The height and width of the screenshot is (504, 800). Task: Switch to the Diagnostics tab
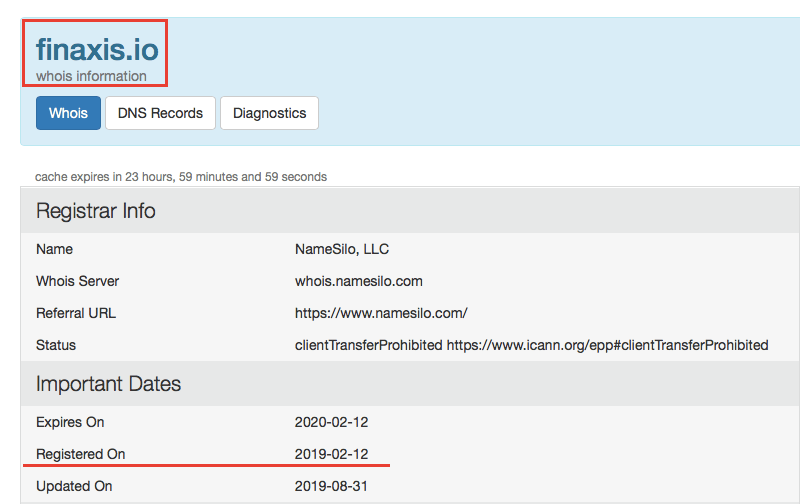click(269, 113)
